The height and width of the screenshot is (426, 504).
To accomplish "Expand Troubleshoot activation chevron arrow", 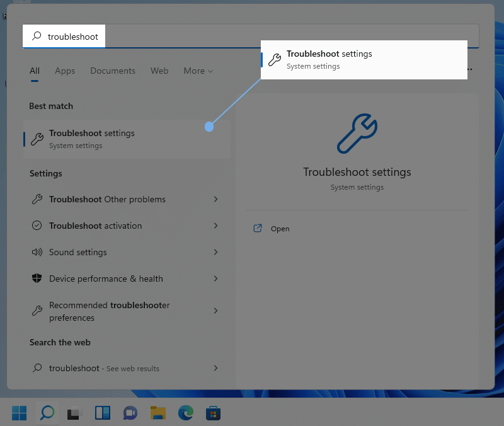I will pyautogui.click(x=215, y=226).
